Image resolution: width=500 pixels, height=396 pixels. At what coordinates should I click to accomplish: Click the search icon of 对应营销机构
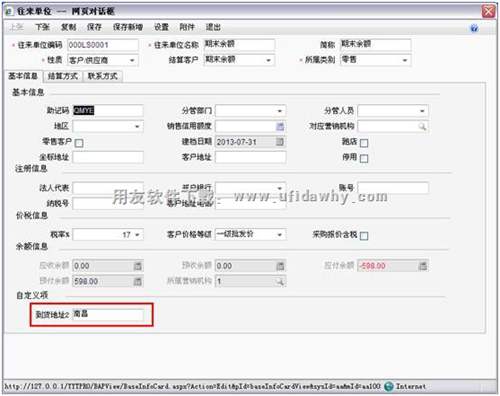pyautogui.click(x=422, y=126)
